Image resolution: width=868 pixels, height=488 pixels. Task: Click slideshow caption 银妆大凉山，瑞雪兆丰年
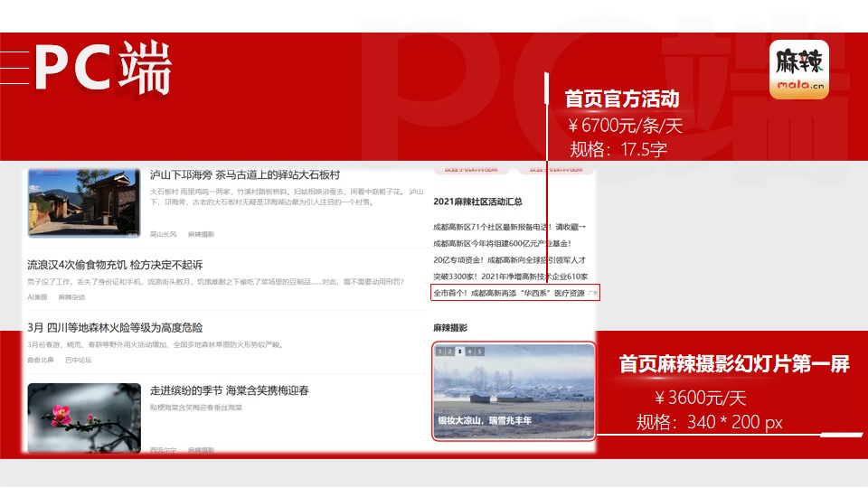coord(485,420)
